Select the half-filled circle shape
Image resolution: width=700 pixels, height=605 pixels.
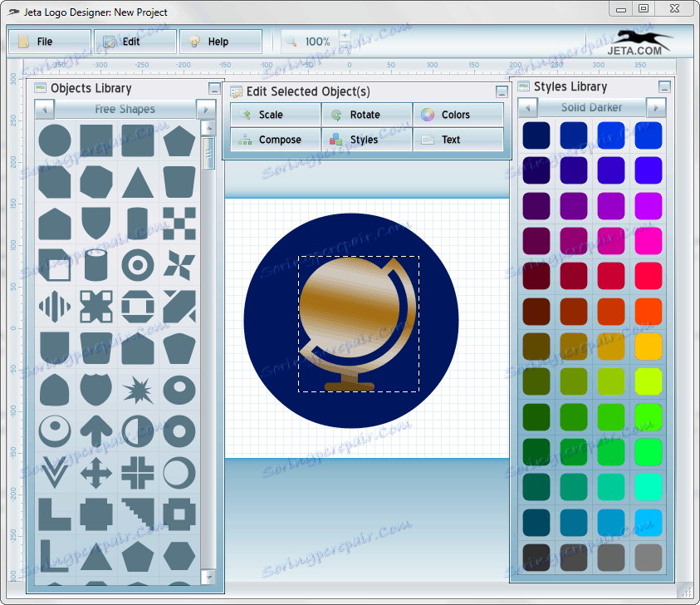point(138,431)
